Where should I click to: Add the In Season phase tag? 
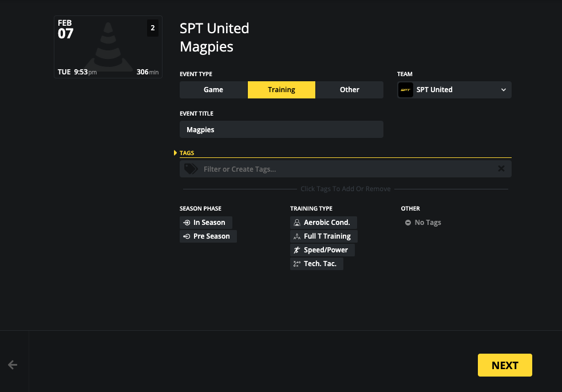(206, 222)
